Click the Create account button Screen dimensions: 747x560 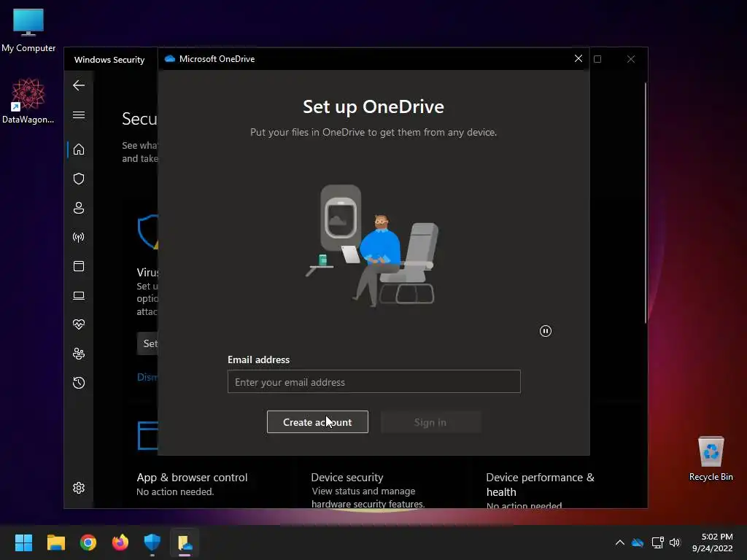point(317,422)
